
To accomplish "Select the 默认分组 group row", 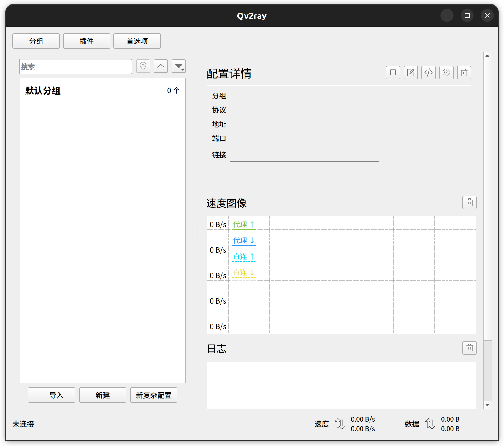I will (102, 90).
